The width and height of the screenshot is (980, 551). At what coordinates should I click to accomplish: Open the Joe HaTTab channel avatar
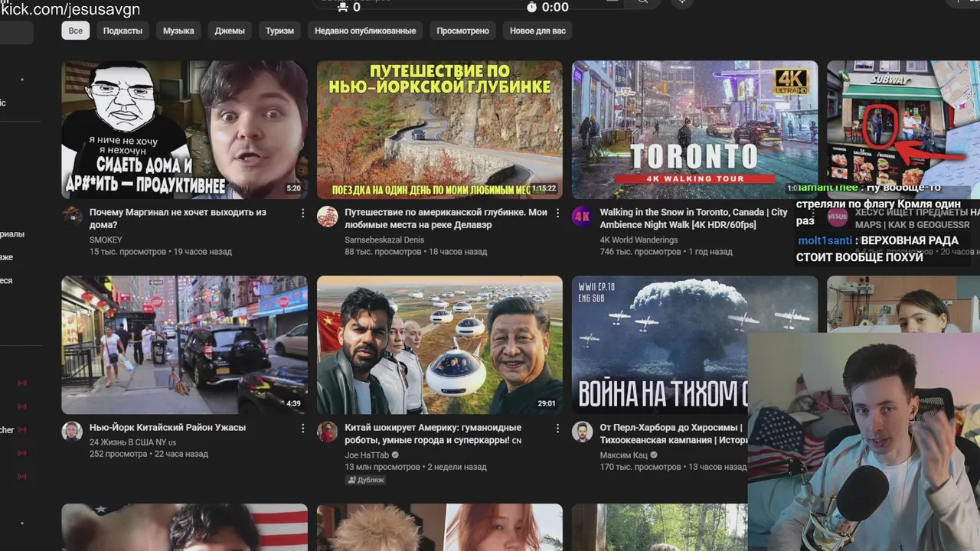click(328, 431)
